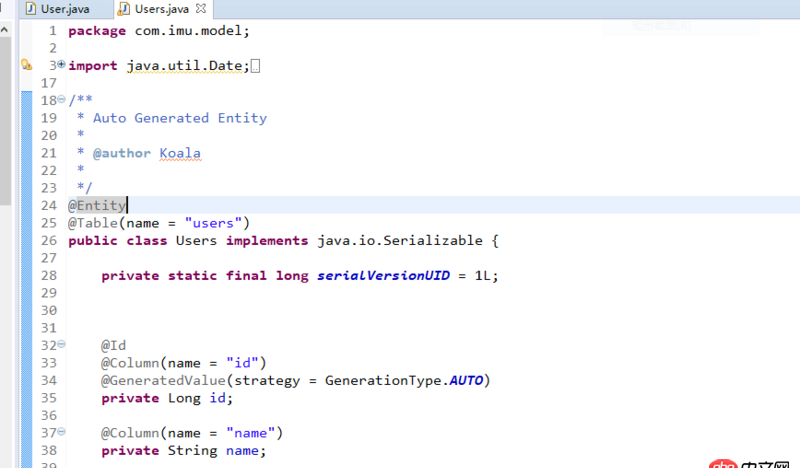This screenshot has height=468, width=800.
Task: Click the "name" string on line 37
Action: pos(251,433)
